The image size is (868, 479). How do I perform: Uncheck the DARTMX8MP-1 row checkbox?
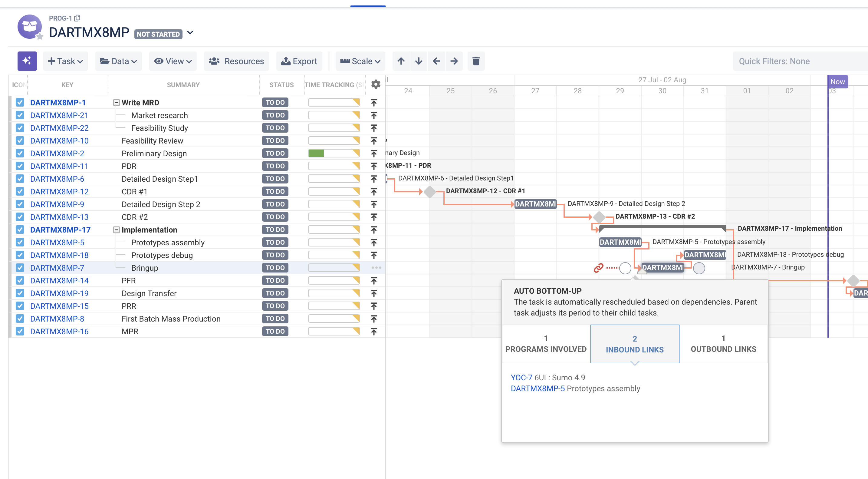tap(20, 102)
